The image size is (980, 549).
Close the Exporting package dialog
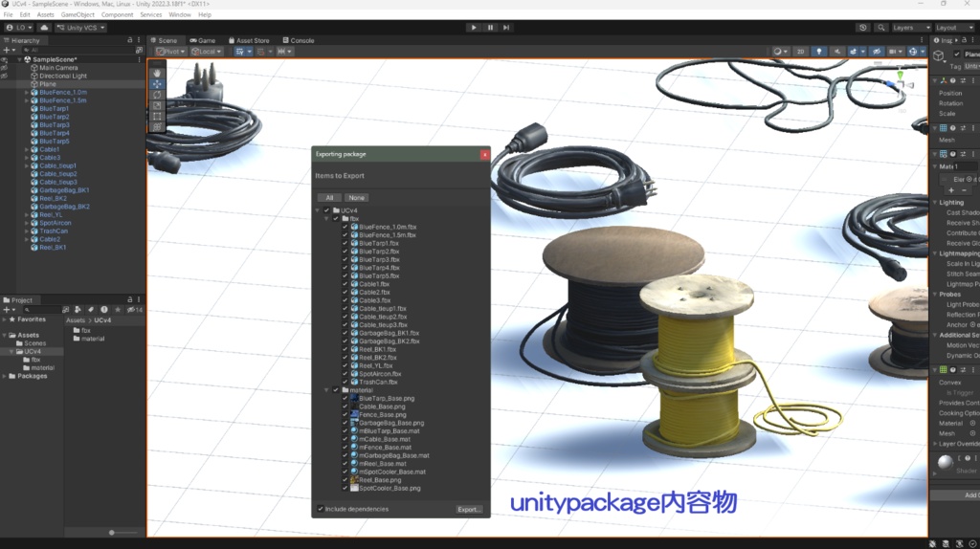click(x=484, y=154)
